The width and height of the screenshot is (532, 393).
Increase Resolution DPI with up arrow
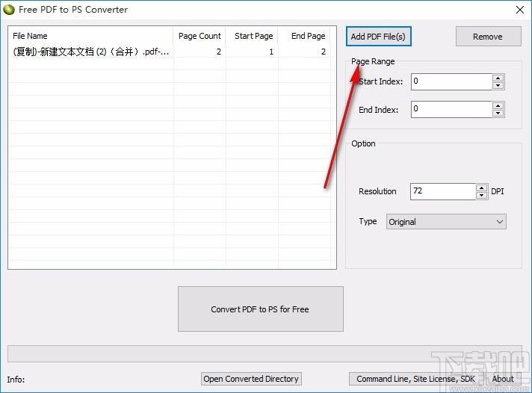click(x=481, y=188)
